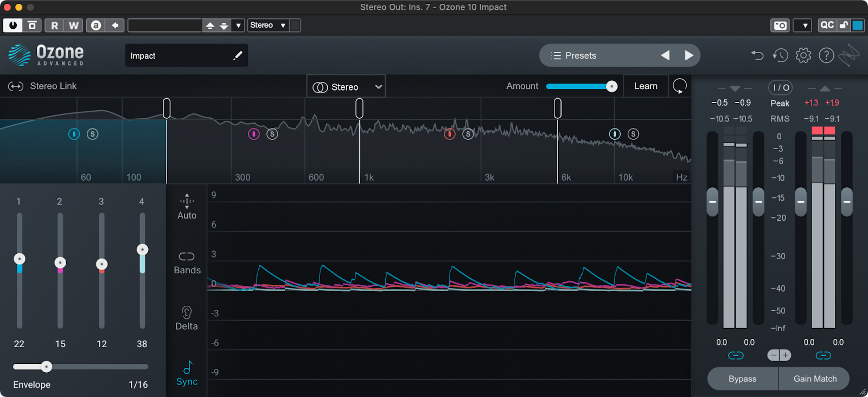Bypass the red band 3
The width and height of the screenshot is (868, 397).
449,134
